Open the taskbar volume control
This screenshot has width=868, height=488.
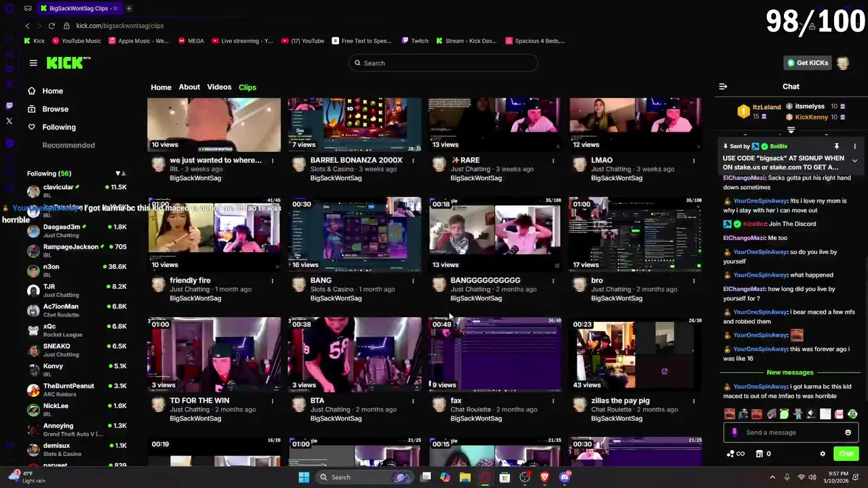click(x=813, y=477)
